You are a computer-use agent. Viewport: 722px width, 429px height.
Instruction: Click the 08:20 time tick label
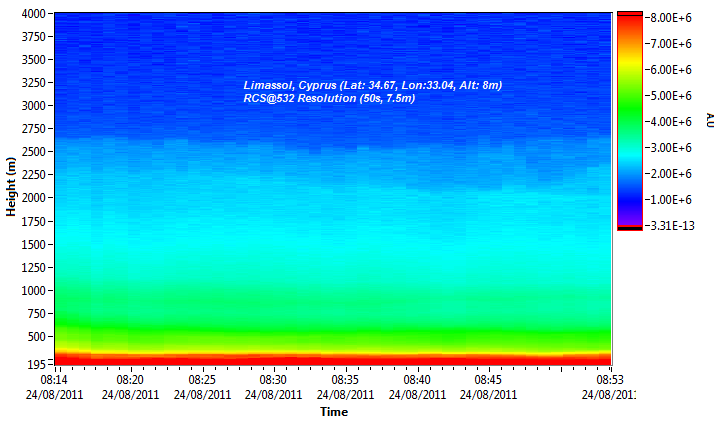coord(130,381)
